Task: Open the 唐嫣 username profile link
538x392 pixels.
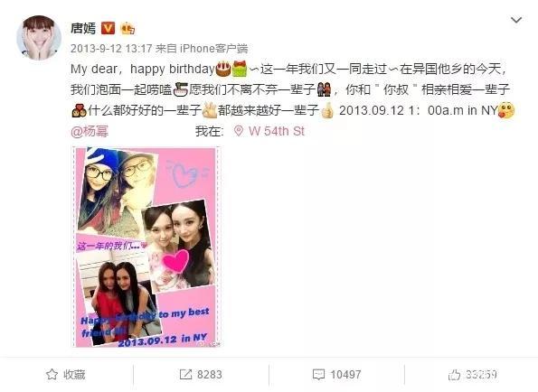Action: (83, 28)
